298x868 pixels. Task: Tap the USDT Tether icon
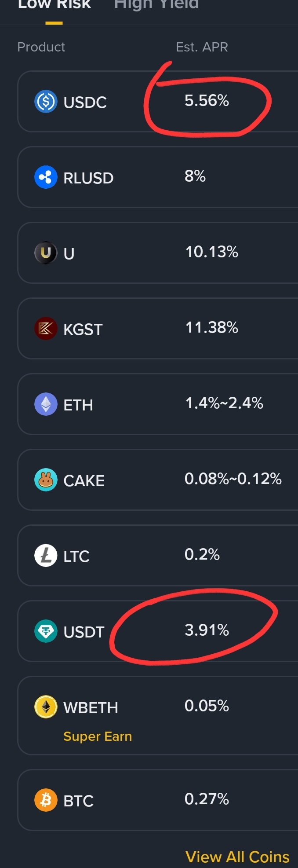[x=46, y=631]
